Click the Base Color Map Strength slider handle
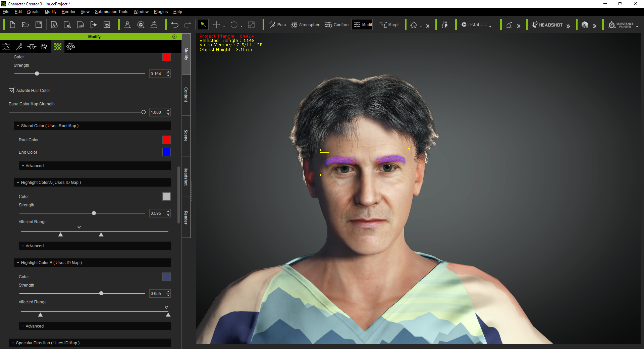 pos(144,112)
